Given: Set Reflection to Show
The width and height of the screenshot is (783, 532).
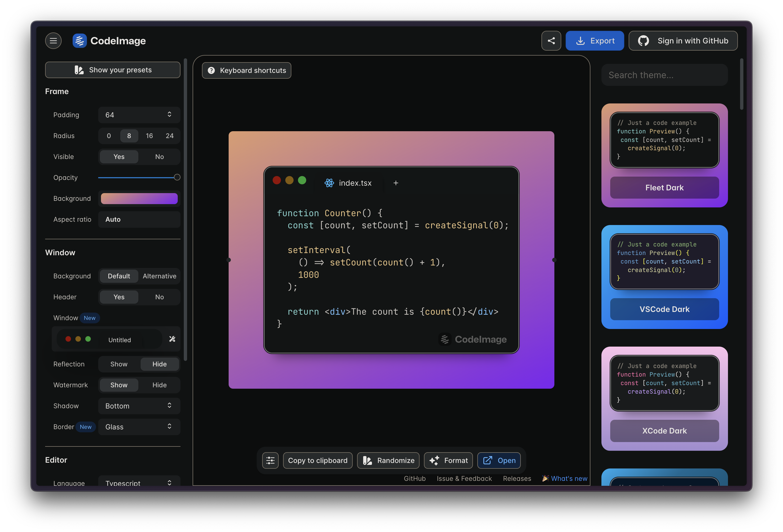Looking at the screenshot, I should point(119,364).
